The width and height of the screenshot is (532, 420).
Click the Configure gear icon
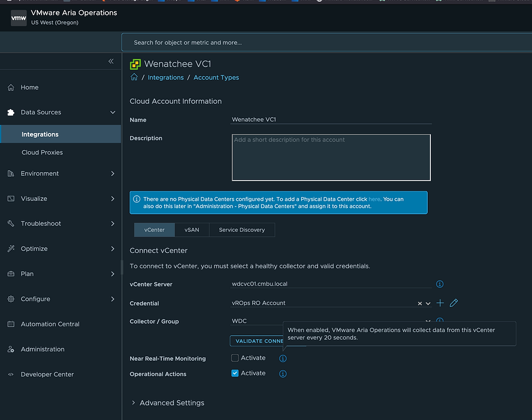click(x=11, y=299)
